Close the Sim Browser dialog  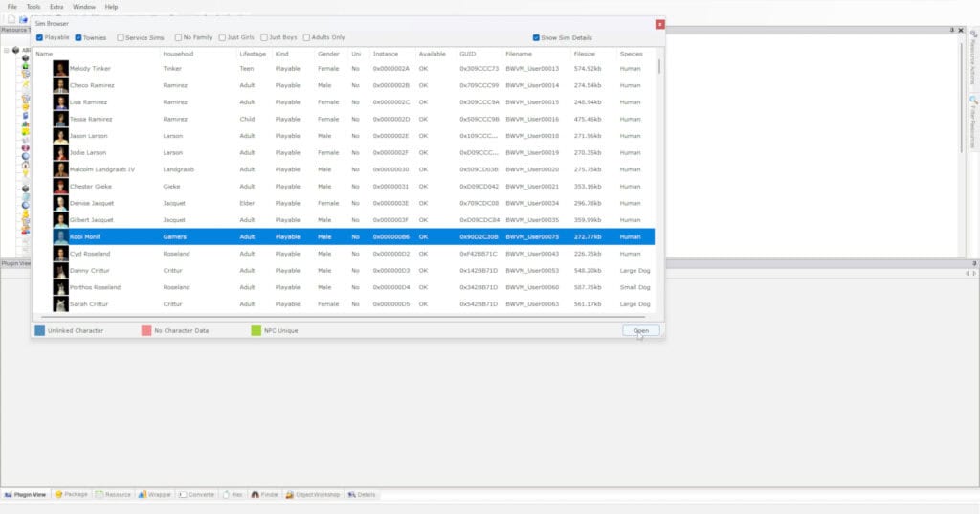[x=659, y=24]
